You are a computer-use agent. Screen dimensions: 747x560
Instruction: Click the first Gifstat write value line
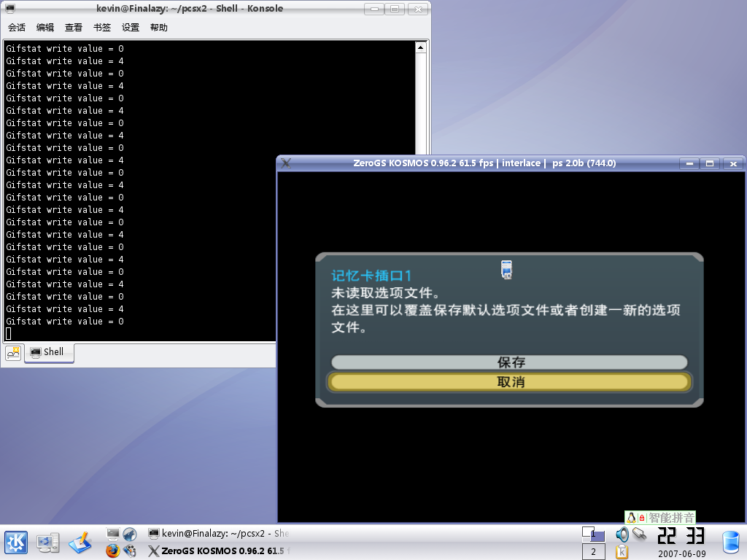65,49
